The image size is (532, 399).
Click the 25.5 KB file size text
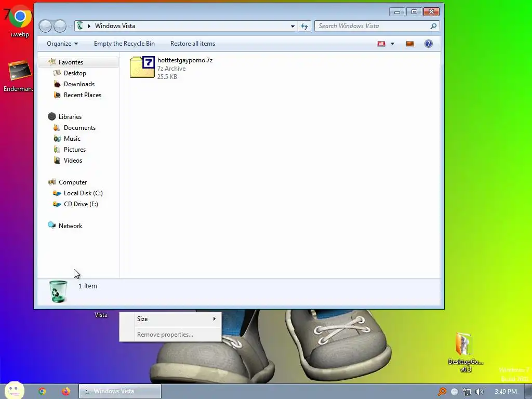(167, 76)
